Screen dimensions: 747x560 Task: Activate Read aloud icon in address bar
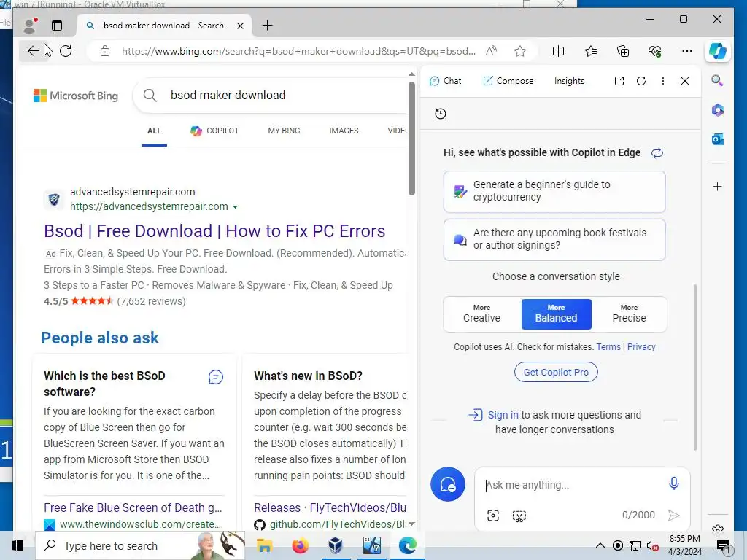[491, 51]
